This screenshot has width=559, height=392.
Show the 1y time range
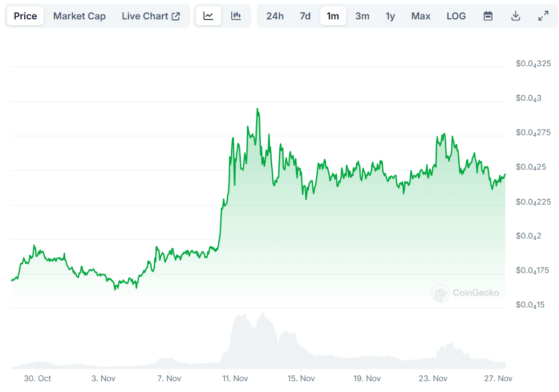tap(390, 16)
